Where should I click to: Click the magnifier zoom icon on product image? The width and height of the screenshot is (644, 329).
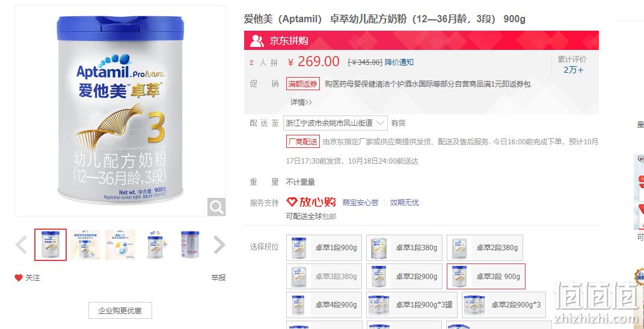pyautogui.click(x=216, y=207)
